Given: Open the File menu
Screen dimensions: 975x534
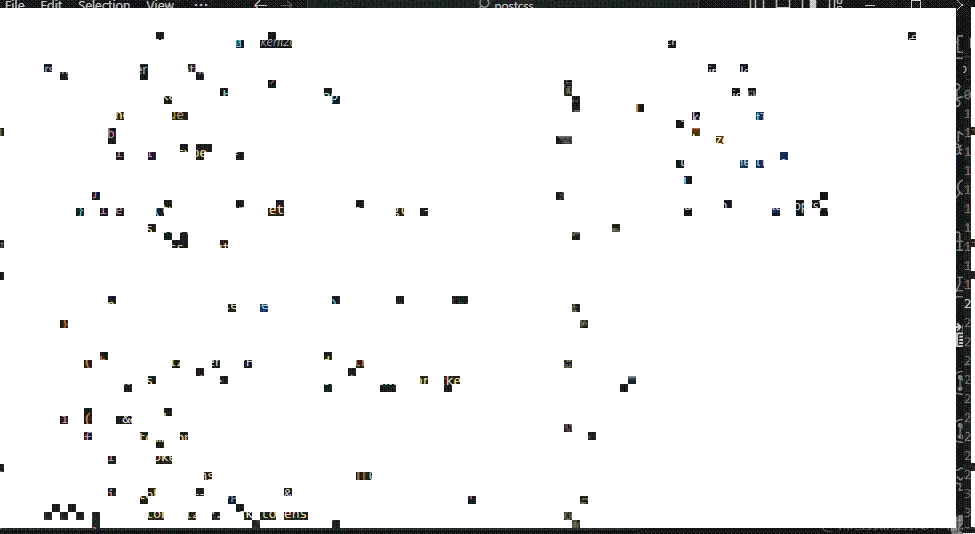Looking at the screenshot, I should (x=14, y=5).
